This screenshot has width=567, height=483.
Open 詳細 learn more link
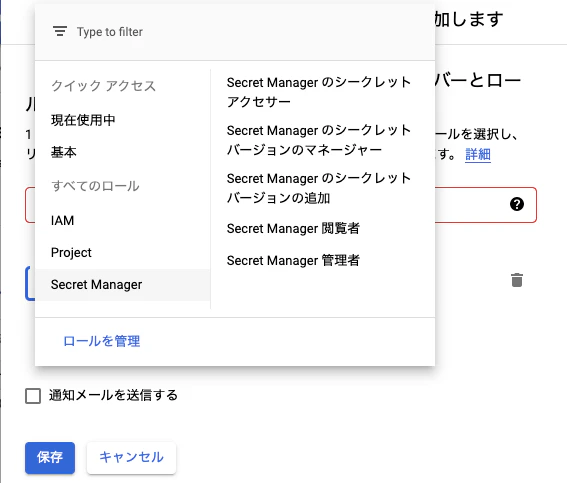[x=478, y=154]
